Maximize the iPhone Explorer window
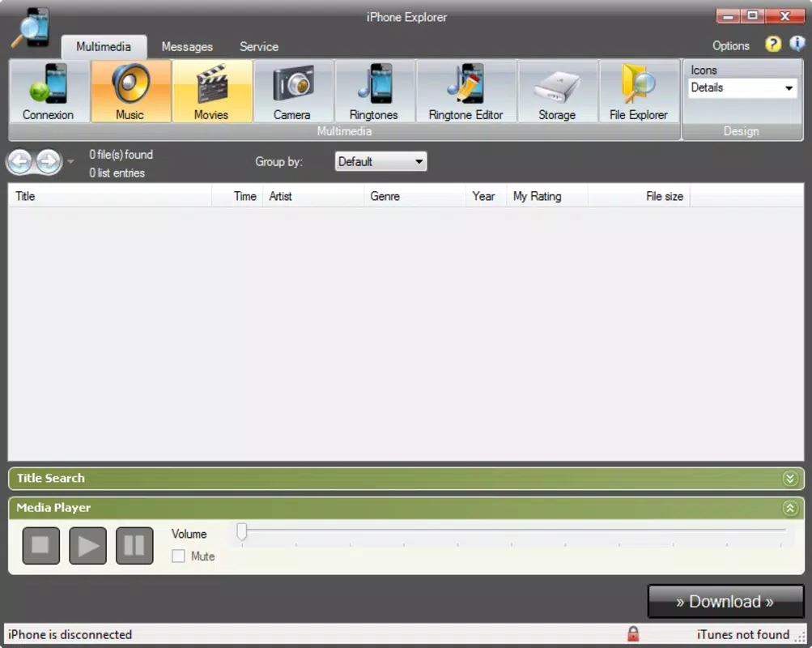 click(x=752, y=16)
